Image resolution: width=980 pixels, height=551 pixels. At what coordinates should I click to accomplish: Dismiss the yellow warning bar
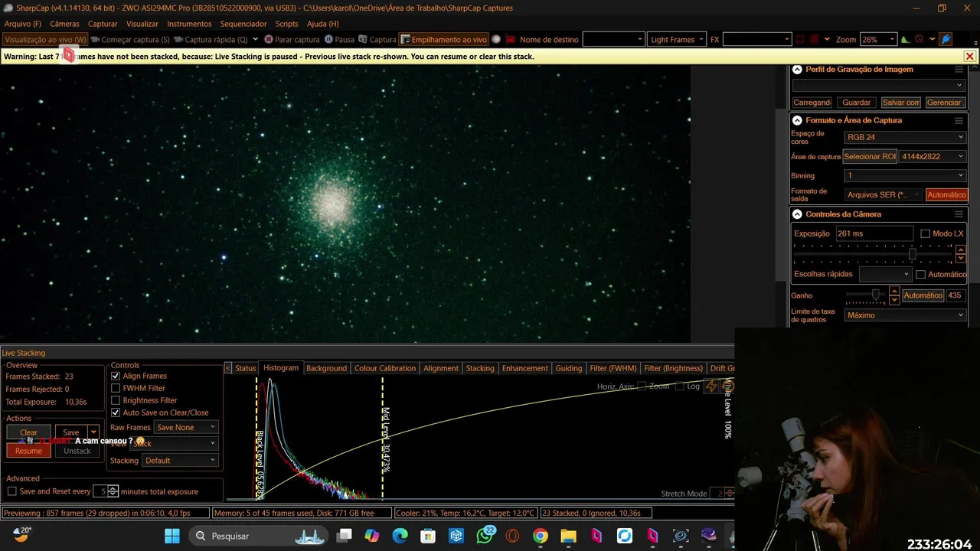point(969,56)
